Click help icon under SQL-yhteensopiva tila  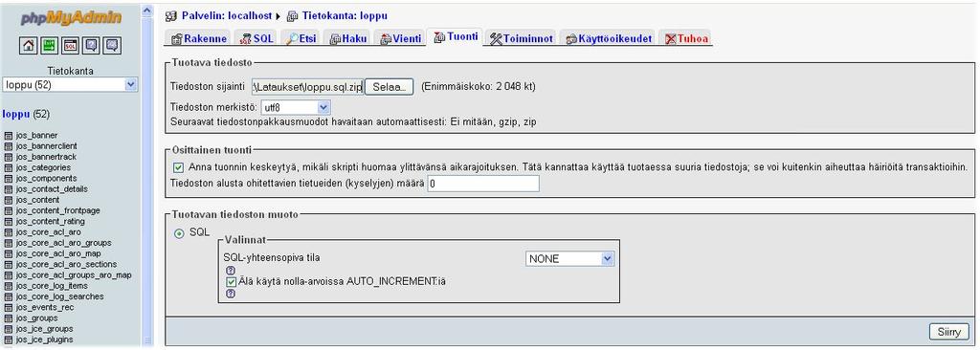click(x=230, y=271)
